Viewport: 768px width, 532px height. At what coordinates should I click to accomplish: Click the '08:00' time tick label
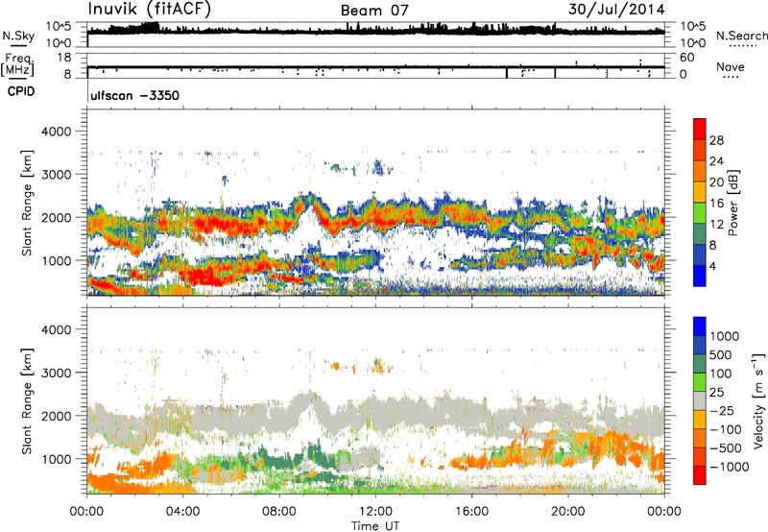pos(279,512)
